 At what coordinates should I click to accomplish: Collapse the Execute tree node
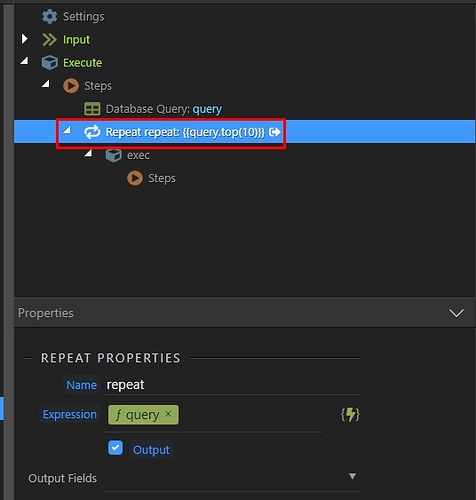pos(24,61)
